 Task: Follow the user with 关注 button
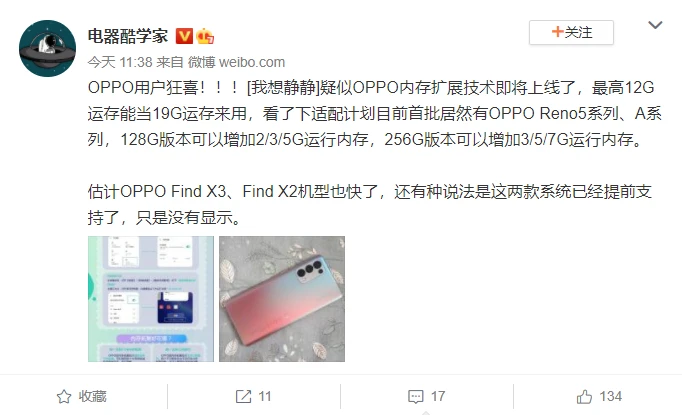tap(571, 32)
